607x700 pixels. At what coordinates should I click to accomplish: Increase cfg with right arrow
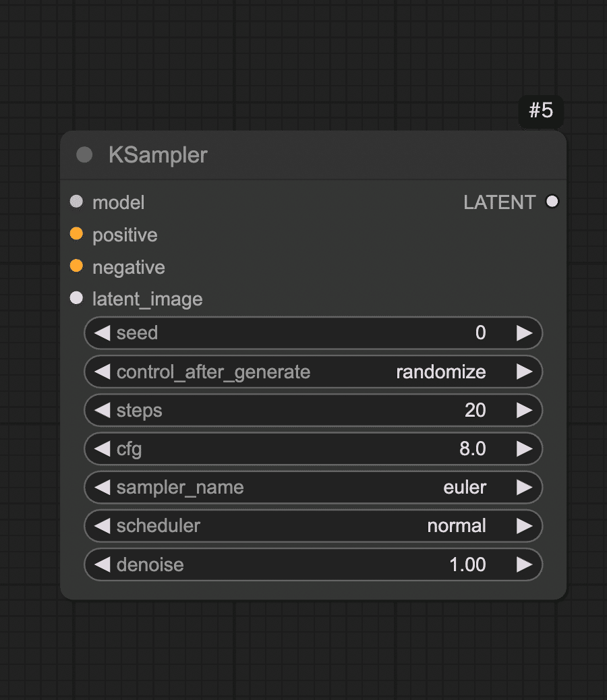(525, 449)
